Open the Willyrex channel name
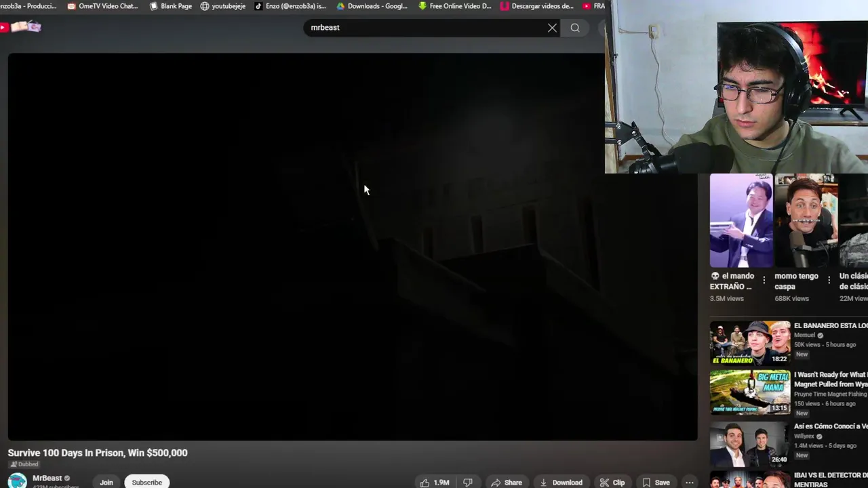 pos(804,436)
